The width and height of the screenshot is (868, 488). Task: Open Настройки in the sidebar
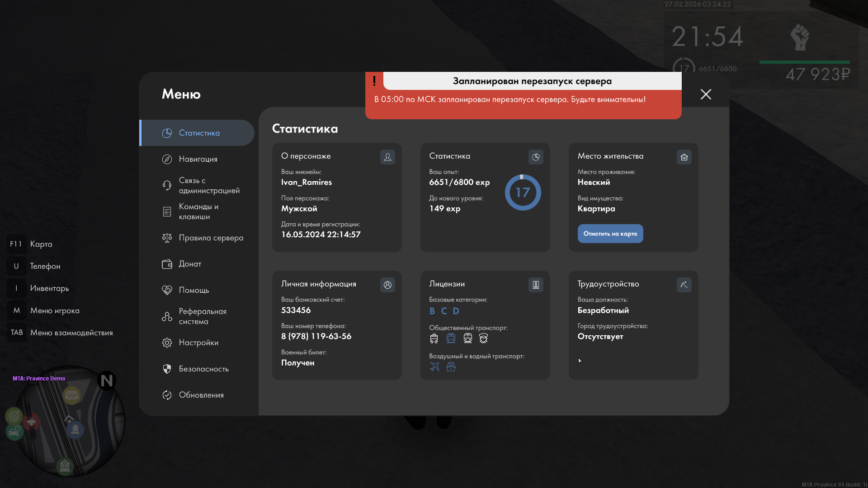(x=198, y=343)
